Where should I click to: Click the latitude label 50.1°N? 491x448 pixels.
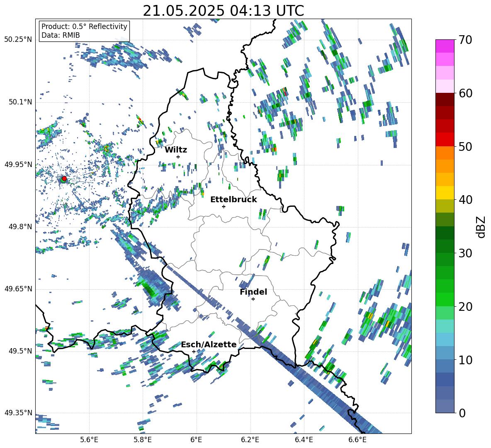point(20,102)
